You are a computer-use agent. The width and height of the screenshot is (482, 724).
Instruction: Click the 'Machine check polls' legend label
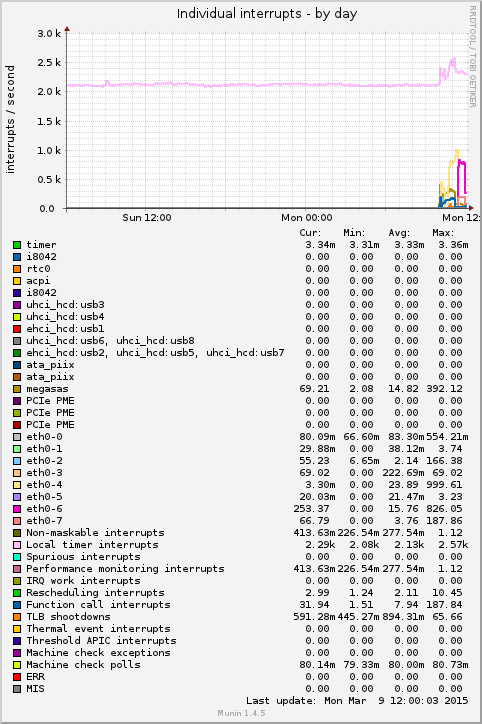84,665
